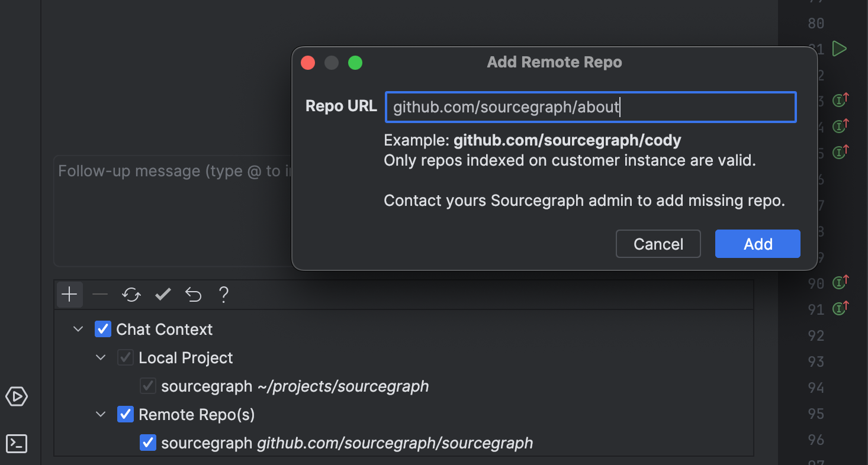
Task: Toggle the Local Project checkbox
Action: [126, 357]
